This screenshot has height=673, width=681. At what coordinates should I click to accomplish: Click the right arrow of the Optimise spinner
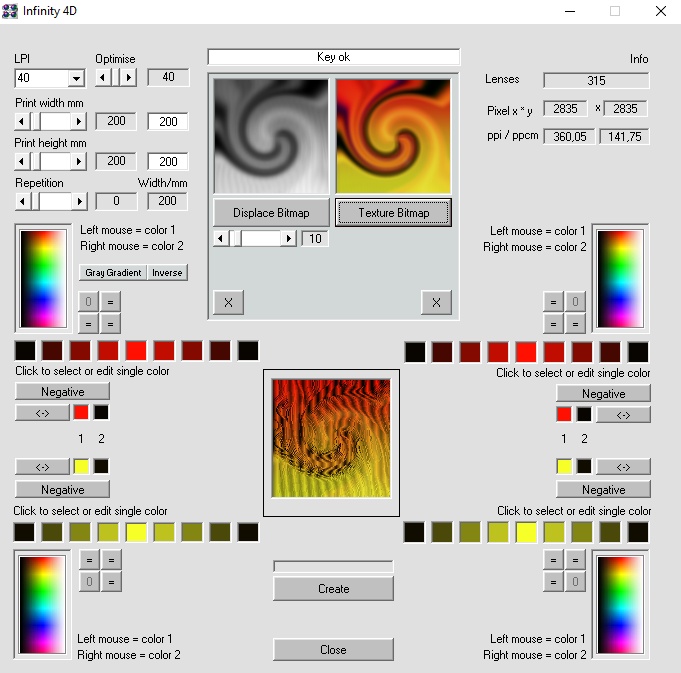pyautogui.click(x=129, y=77)
